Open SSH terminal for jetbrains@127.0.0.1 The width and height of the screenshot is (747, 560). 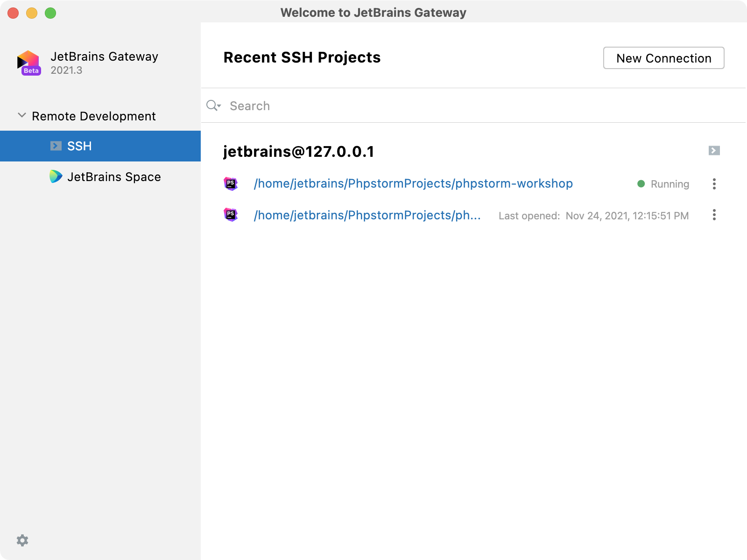(x=714, y=151)
